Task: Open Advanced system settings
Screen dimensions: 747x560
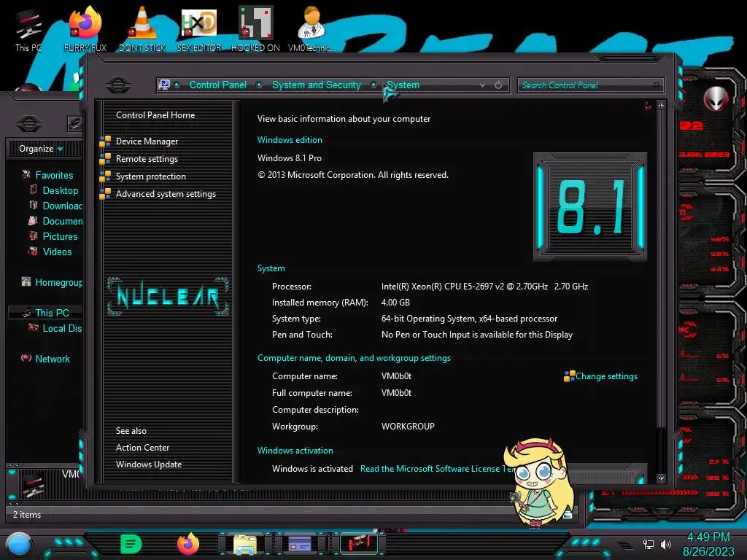Action: 166,194
